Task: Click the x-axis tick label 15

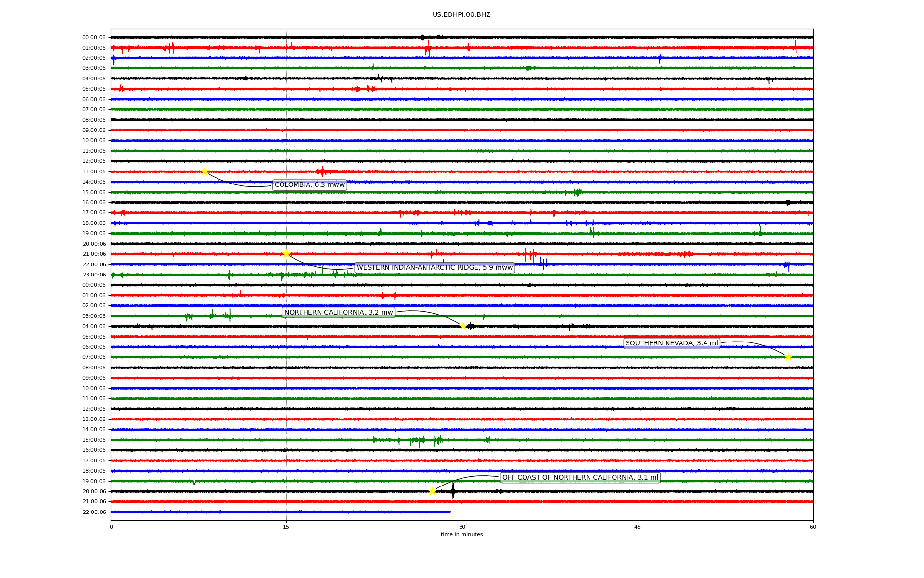Action: click(286, 527)
